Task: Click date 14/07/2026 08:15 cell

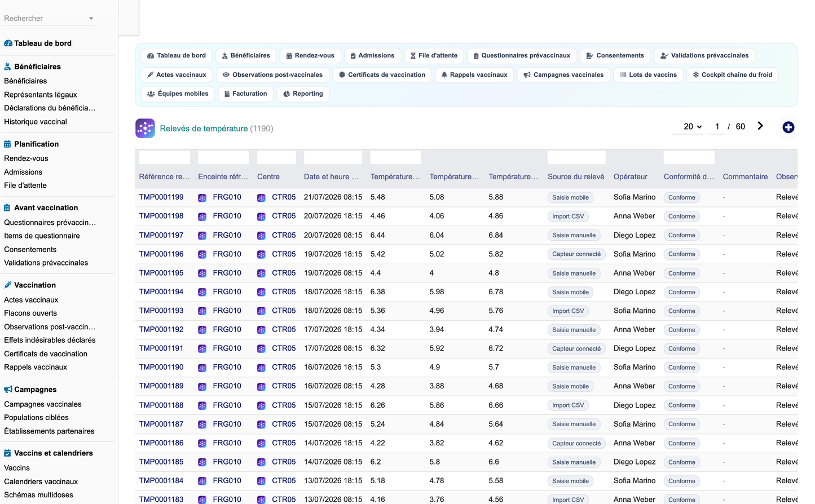Action: (333, 462)
